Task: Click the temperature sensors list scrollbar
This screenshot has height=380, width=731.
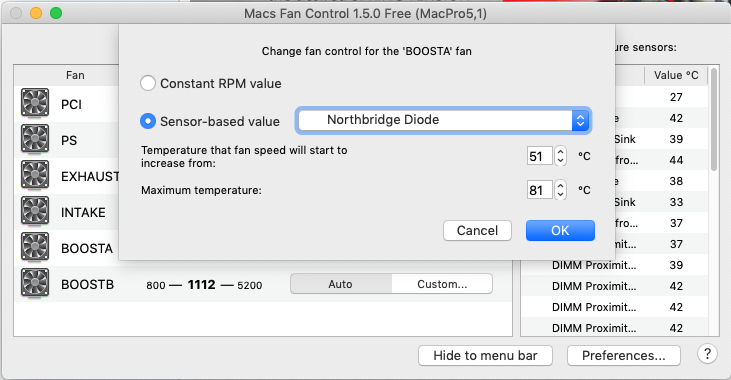Action: point(714,119)
